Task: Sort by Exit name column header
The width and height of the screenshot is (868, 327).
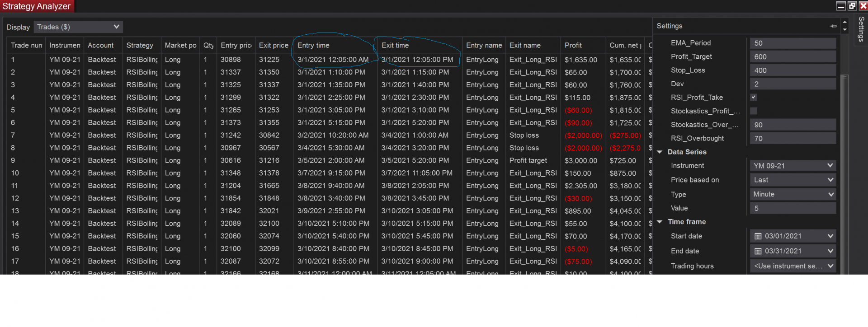Action: (533, 45)
